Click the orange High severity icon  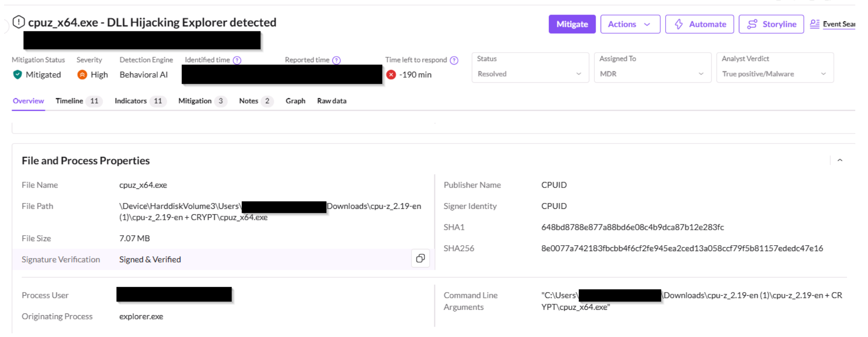point(82,74)
